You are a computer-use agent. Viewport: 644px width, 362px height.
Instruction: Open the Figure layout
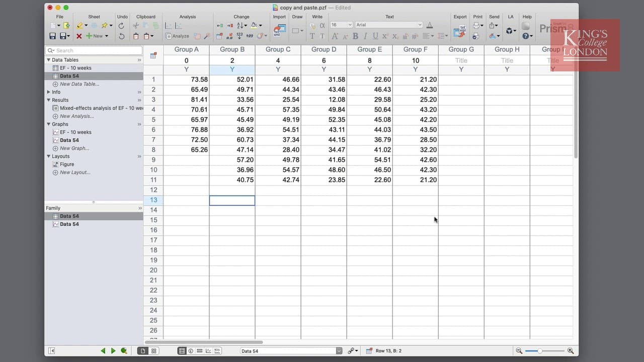point(66,164)
